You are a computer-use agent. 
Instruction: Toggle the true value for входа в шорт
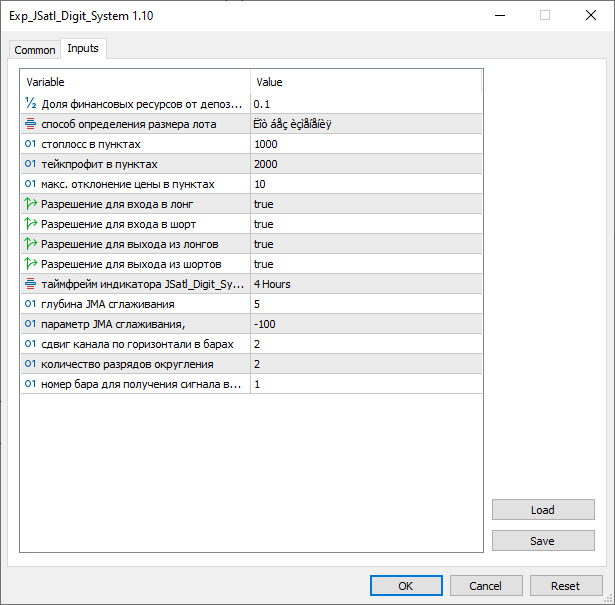click(x=366, y=224)
